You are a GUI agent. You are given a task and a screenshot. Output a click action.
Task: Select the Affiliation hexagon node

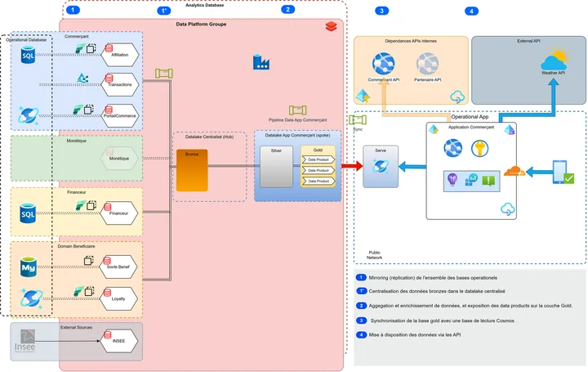(x=119, y=55)
